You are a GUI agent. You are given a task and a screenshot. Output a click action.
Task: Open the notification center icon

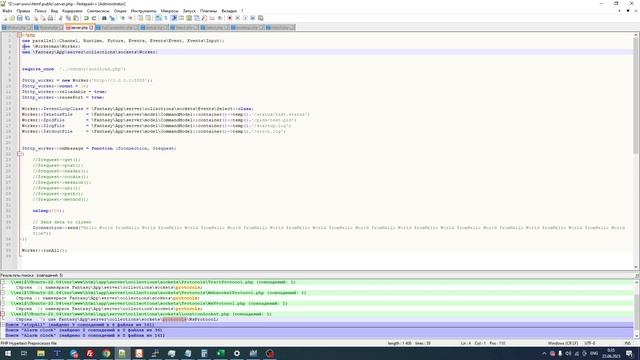tap(629, 353)
